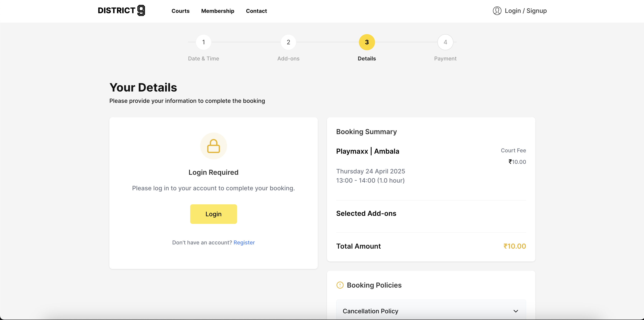The height and width of the screenshot is (320, 644).
Task: Go to step 2 Add-ons
Action: [288, 42]
